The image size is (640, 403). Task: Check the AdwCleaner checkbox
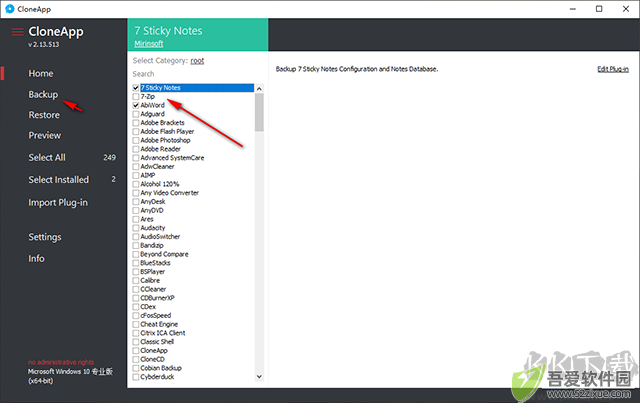pos(136,167)
